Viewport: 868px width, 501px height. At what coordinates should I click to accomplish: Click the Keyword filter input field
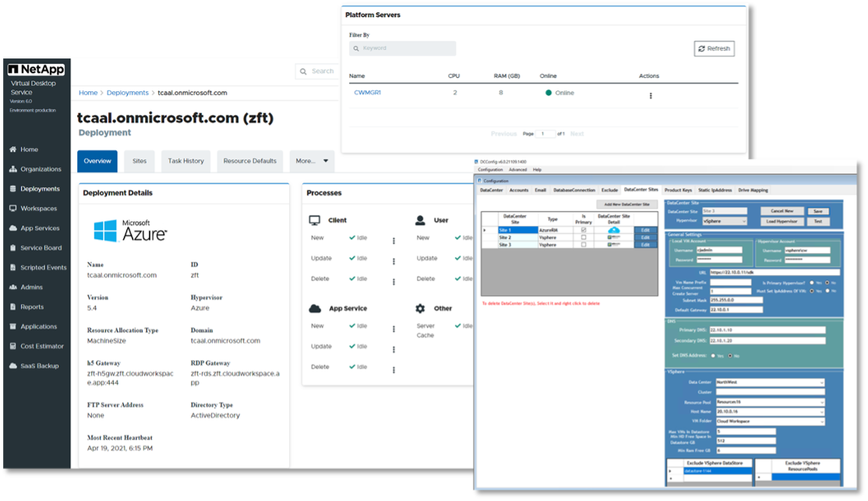point(403,48)
